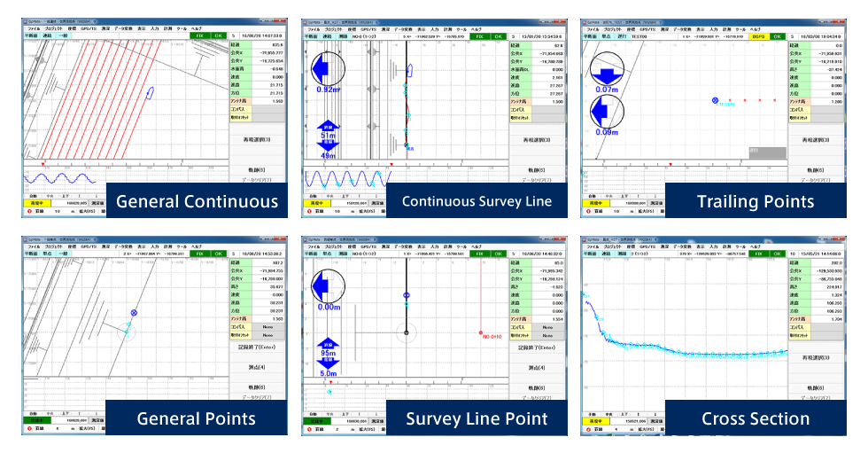This screenshot has width=868, height=453.
Task: Click red timeline marker in Survey Line Point window
Action: (x=331, y=381)
